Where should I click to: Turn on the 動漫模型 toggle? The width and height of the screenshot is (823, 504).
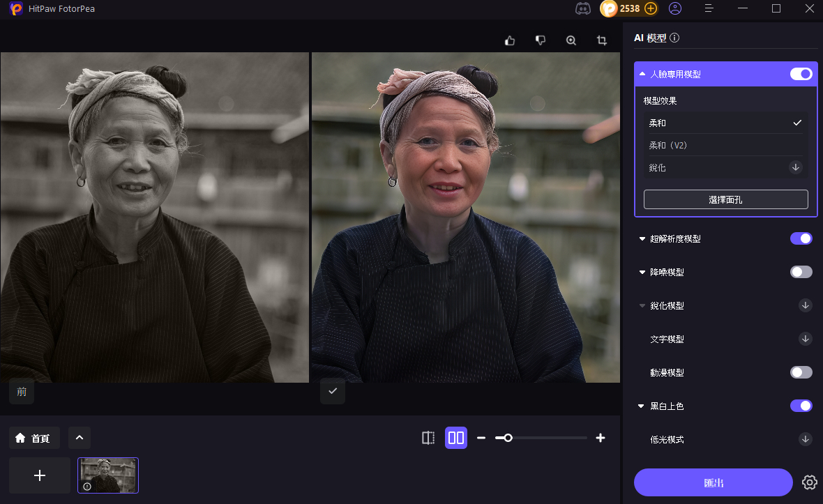point(801,372)
